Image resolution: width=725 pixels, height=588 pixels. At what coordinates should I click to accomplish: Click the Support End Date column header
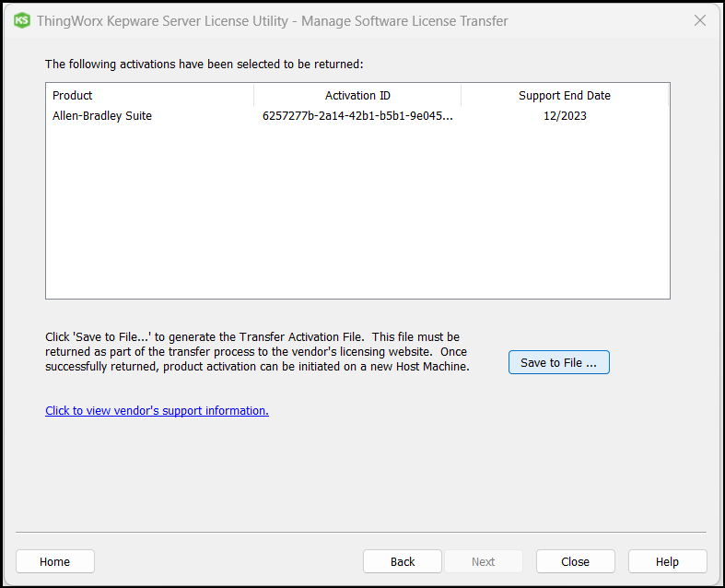pyautogui.click(x=564, y=95)
